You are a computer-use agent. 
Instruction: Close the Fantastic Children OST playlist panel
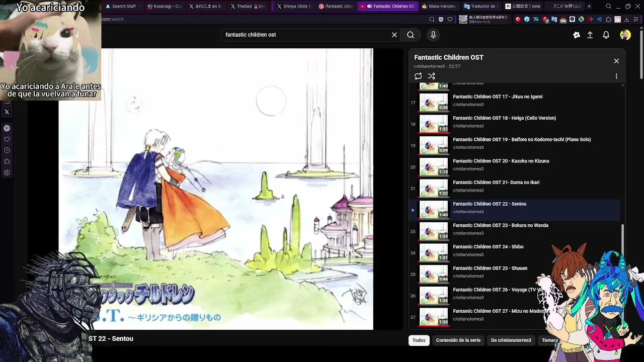pos(616,61)
